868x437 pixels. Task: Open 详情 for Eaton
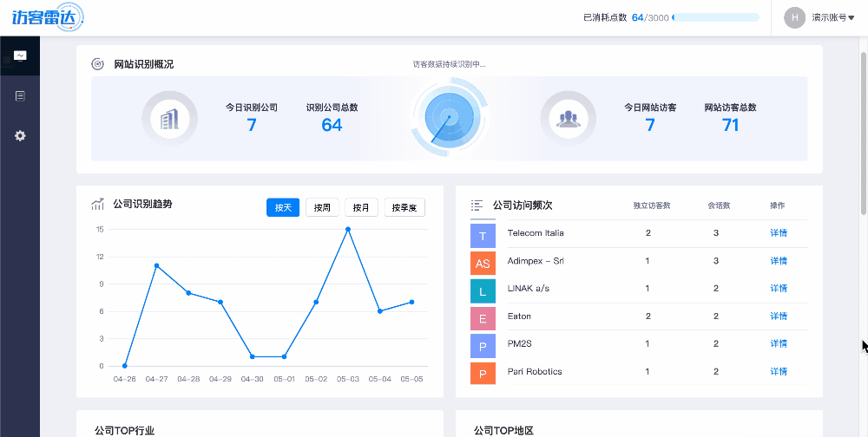(779, 316)
